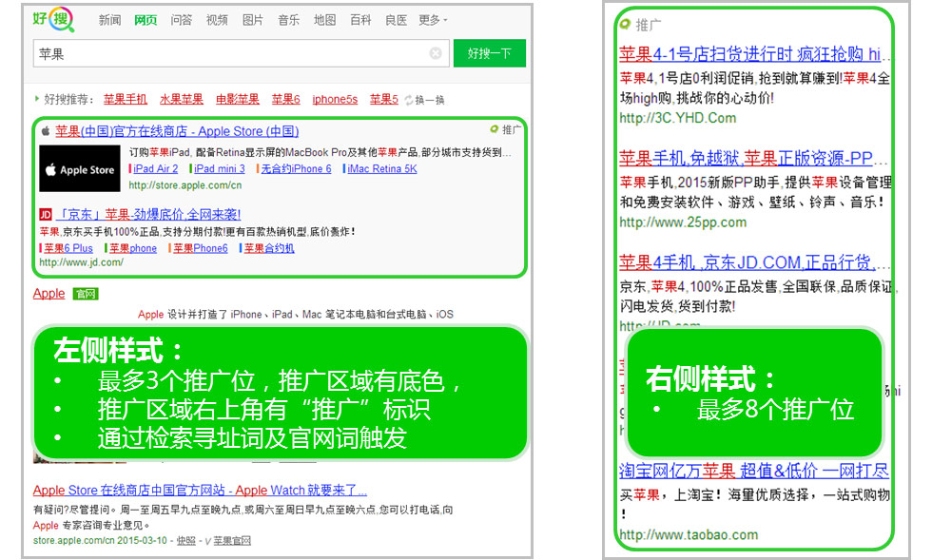Image resolution: width=932 pixels, height=560 pixels.
Task: Focus the search input containing 苹果
Action: pos(241,53)
